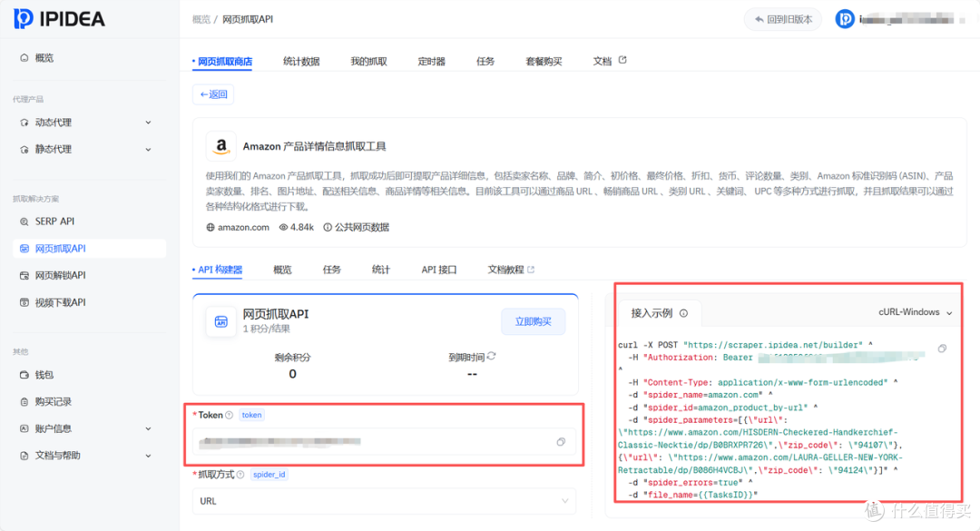Screen dimensions: 980x531
Task: Click the token tag label
Action: pyautogui.click(x=251, y=416)
